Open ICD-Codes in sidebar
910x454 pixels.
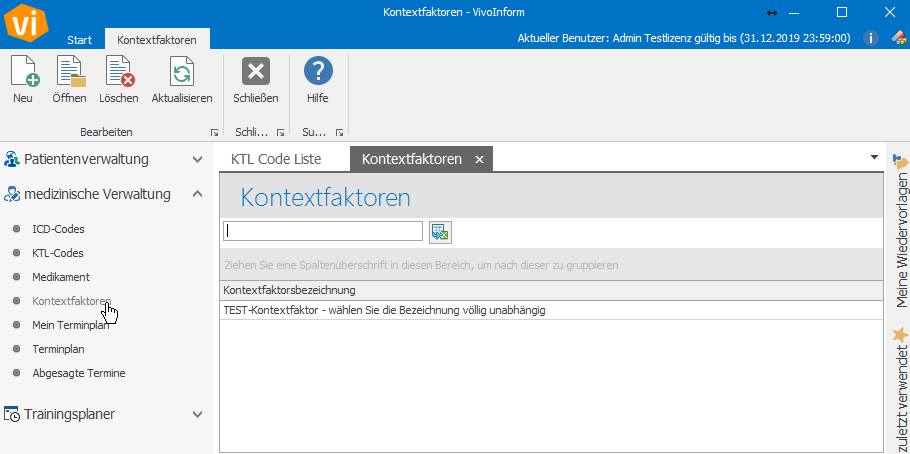point(58,229)
